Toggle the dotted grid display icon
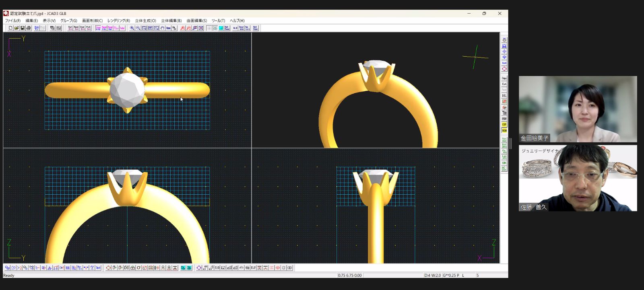 click(x=215, y=28)
